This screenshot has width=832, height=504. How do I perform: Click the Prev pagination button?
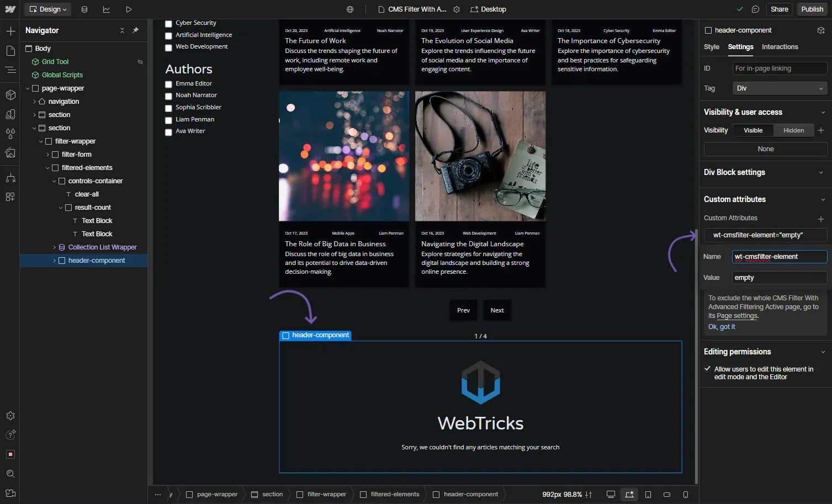[463, 310]
